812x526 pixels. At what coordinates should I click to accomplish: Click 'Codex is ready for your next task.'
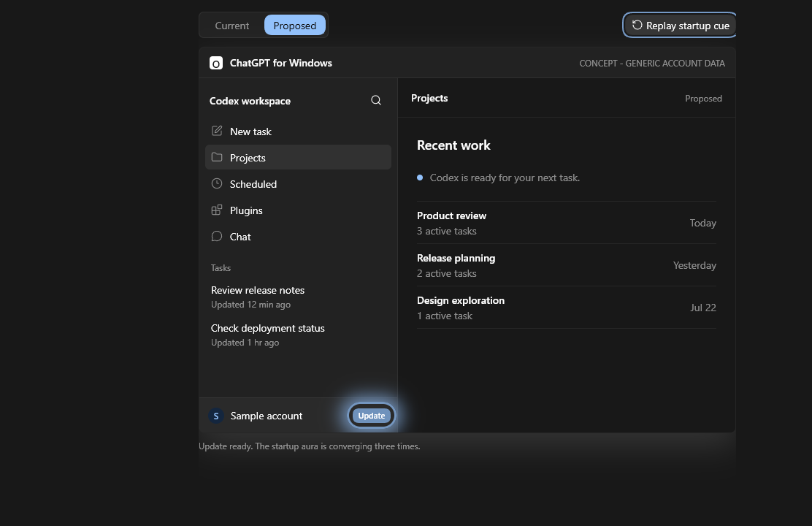(505, 178)
